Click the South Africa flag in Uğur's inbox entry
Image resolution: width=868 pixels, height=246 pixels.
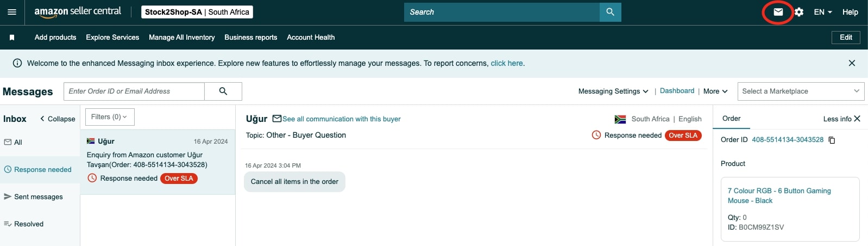point(91,141)
